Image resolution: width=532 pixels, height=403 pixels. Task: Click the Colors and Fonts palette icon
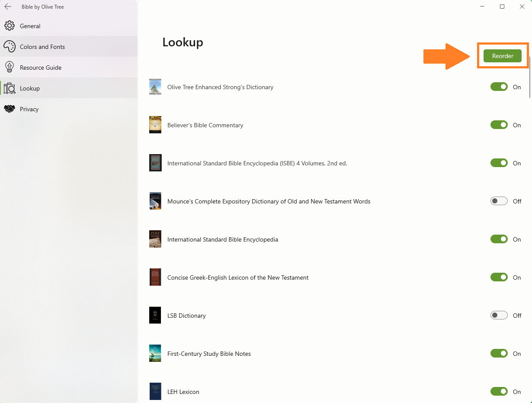(x=10, y=47)
